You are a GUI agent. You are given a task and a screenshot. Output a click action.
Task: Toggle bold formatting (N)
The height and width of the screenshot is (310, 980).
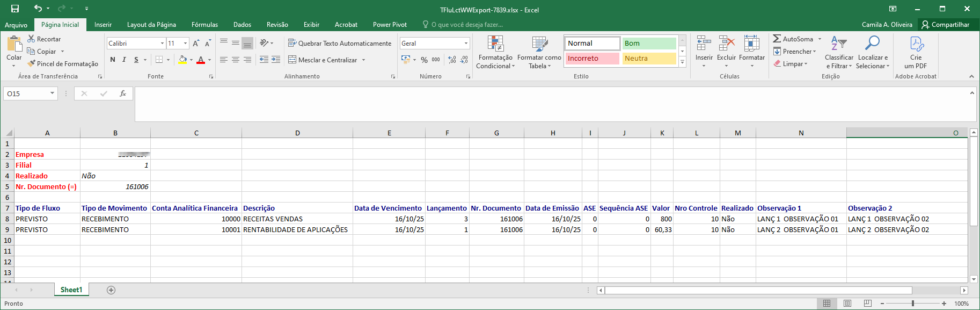pyautogui.click(x=113, y=60)
